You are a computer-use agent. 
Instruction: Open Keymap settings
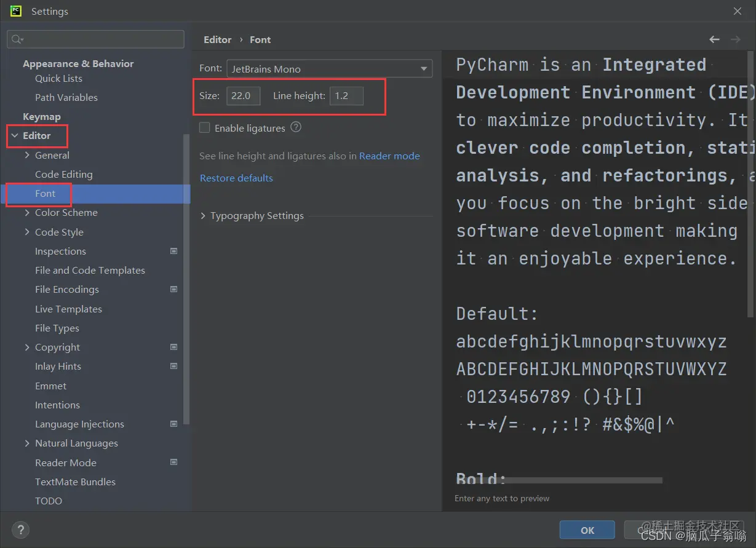[x=42, y=116]
